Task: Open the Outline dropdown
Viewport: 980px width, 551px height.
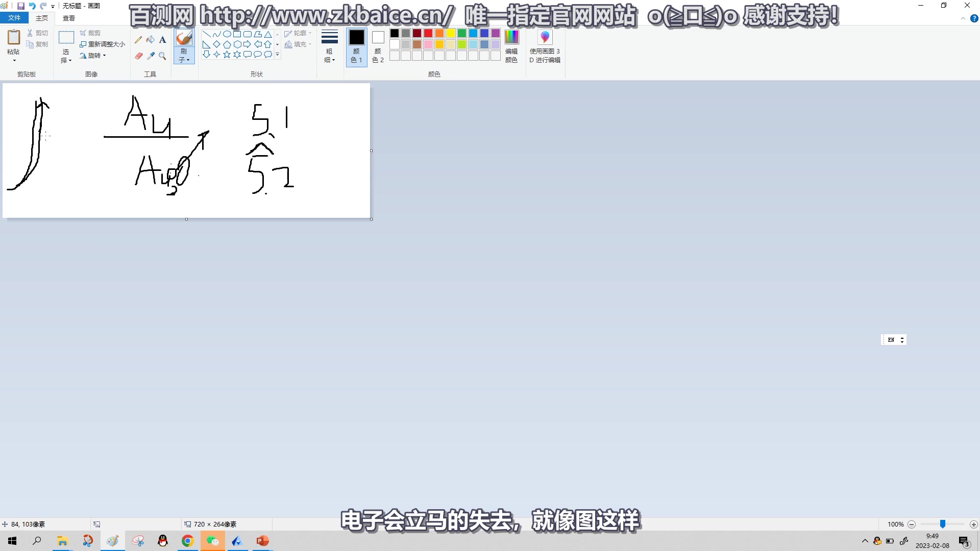Action: point(298,33)
